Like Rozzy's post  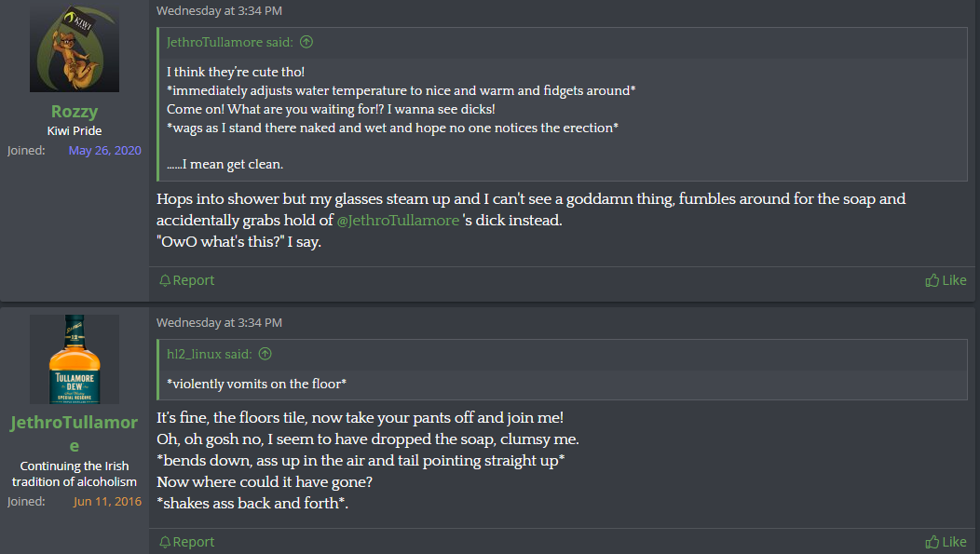[x=954, y=280]
